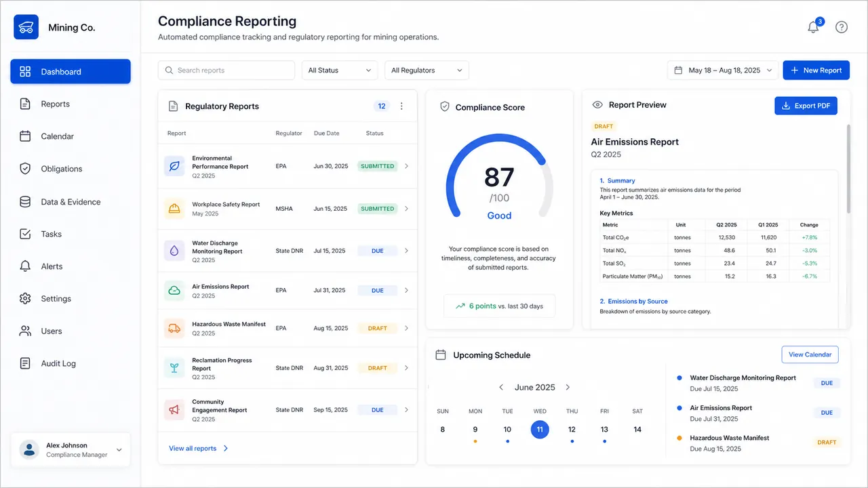Viewport: 868px width, 488px height.
Task: Click the Workplace Safety Report helmet icon
Action: coord(174,209)
